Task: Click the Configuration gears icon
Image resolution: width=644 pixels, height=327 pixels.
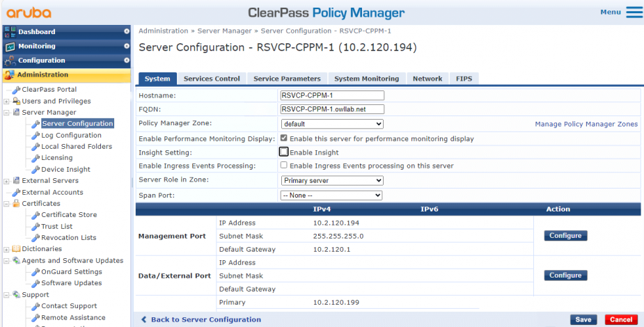Action: pos(10,61)
